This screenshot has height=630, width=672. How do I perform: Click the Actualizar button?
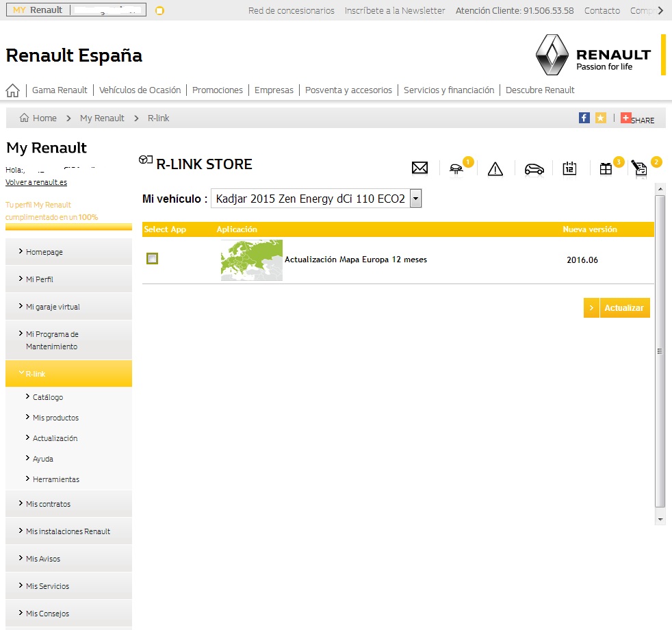(x=617, y=308)
